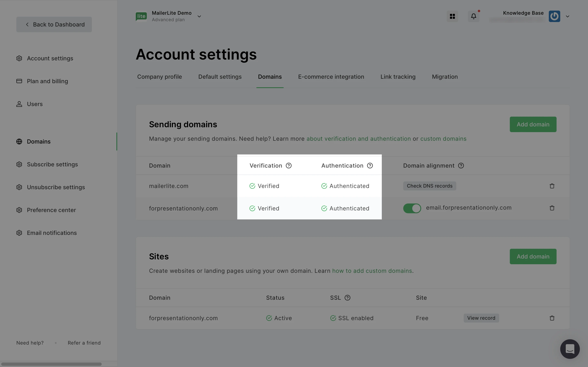Viewport: 588px width, 367px height.
Task: Delete the forpresentationonly.com site domain
Action: [x=552, y=318]
